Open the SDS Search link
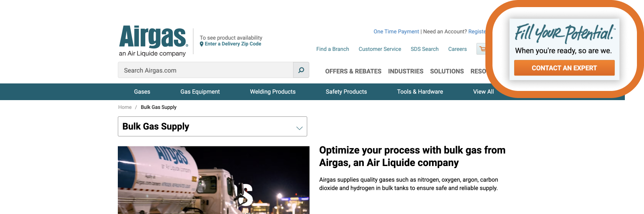 click(x=424, y=49)
